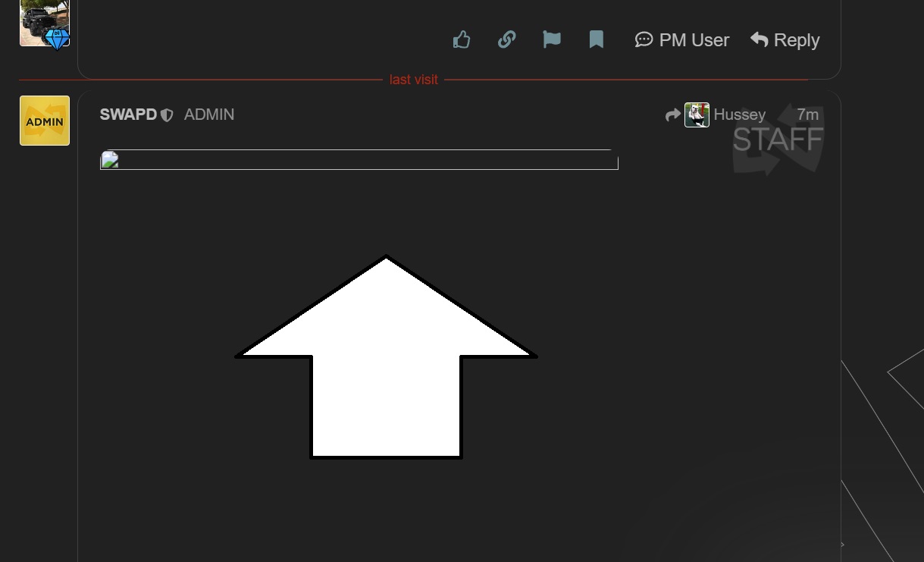Open the SWAPD admin avatar
The image size is (924, 562).
pos(45,121)
